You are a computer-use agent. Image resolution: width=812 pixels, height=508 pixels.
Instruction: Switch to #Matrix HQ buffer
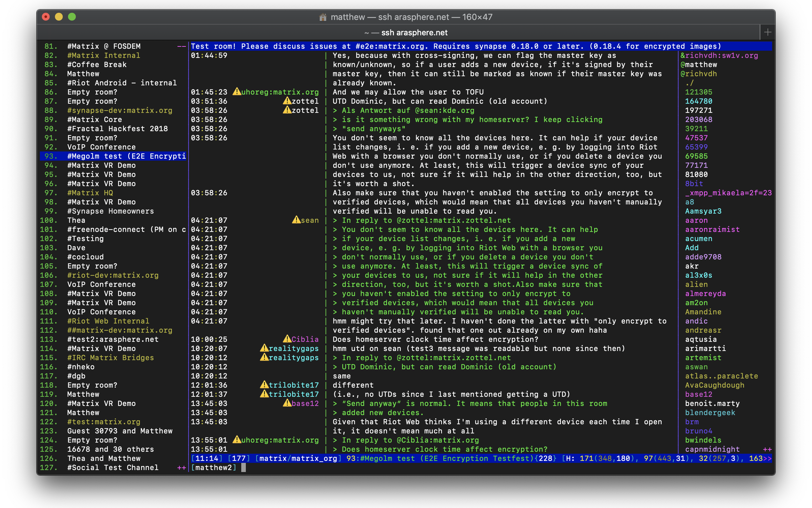point(90,193)
